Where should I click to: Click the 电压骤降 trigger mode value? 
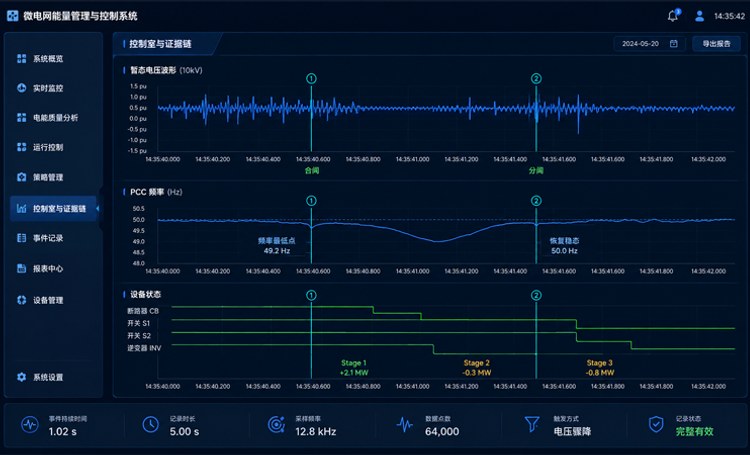[x=572, y=431]
